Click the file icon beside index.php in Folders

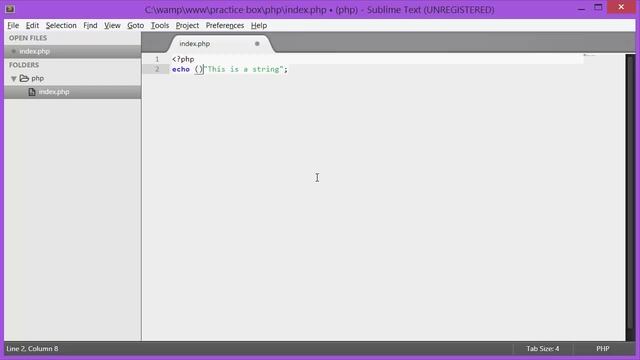tap(31, 92)
